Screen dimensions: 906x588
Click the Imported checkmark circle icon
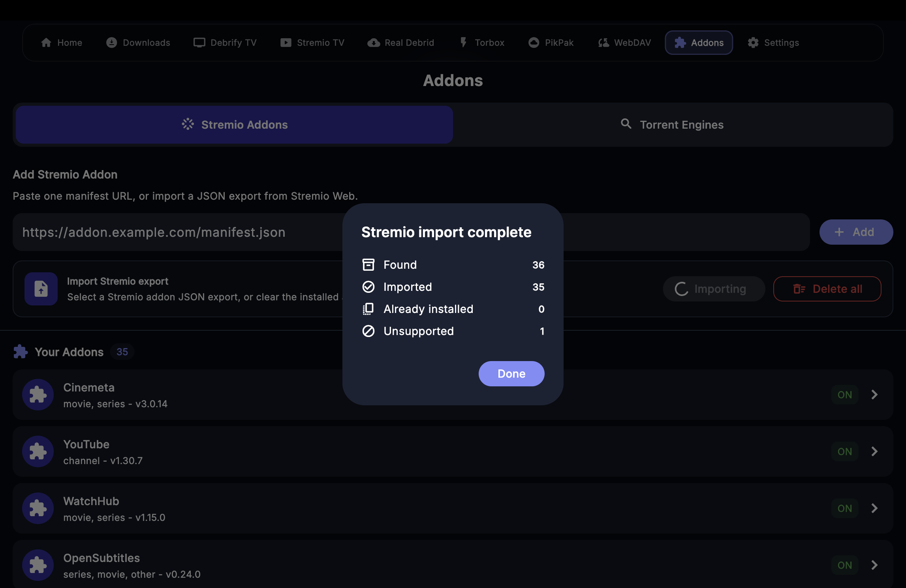click(x=368, y=287)
